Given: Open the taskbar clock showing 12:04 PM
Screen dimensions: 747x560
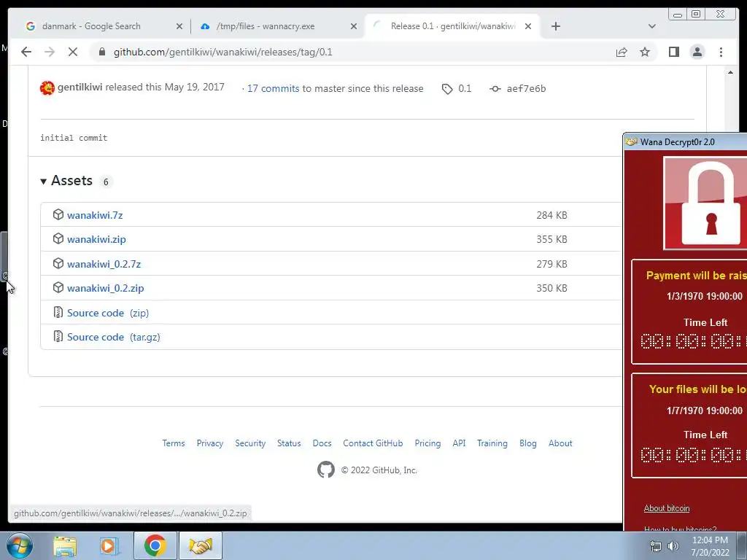Looking at the screenshot, I should click(710, 546).
